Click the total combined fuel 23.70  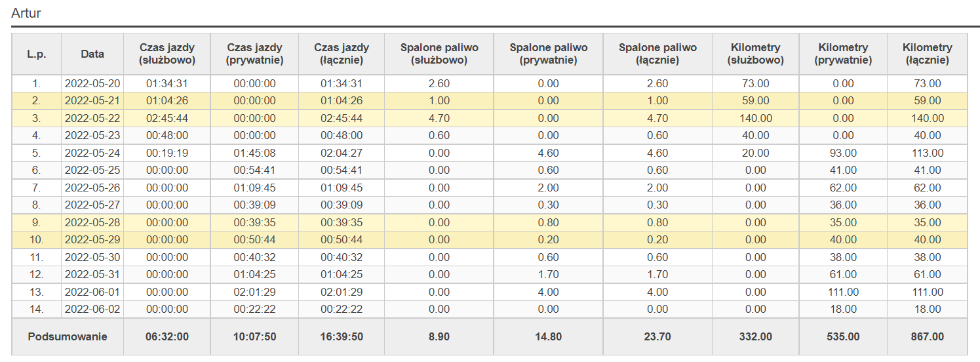pyautogui.click(x=657, y=337)
